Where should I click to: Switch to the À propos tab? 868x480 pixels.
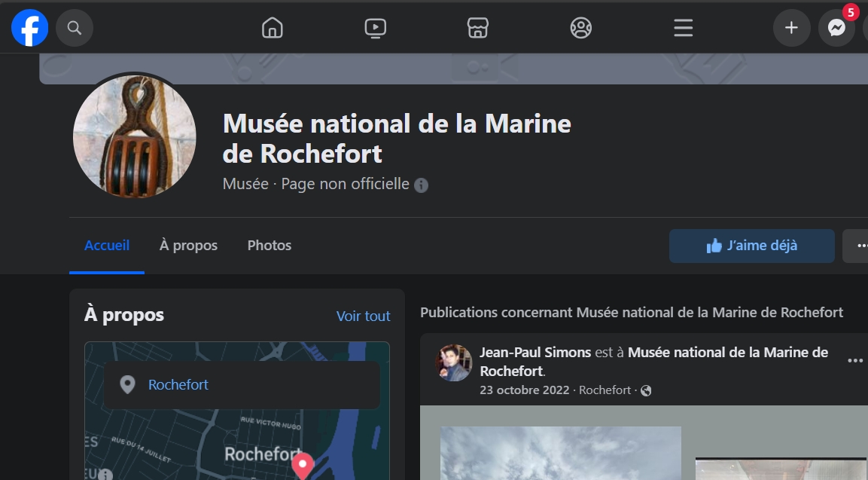pos(188,245)
